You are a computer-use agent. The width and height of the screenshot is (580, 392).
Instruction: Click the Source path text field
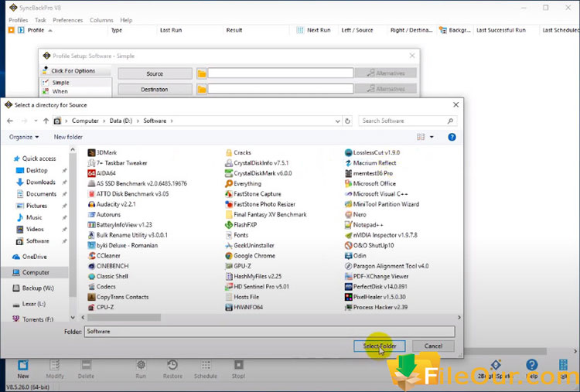point(281,73)
